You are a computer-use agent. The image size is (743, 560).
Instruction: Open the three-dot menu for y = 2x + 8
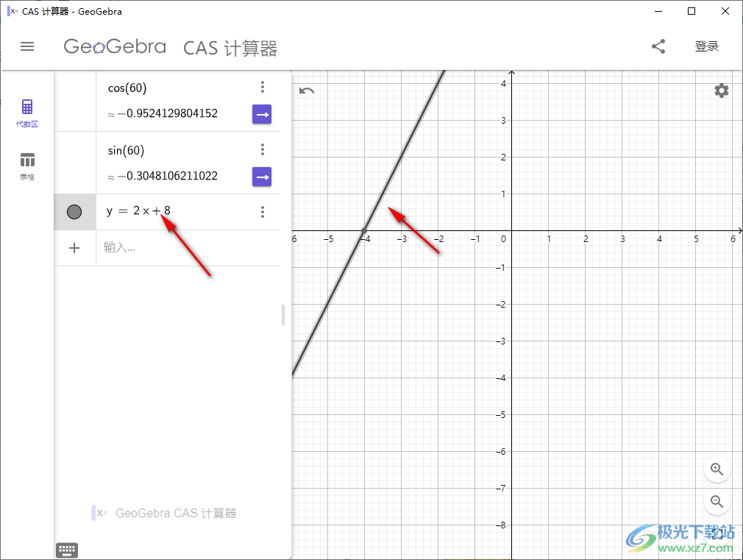[x=263, y=211]
